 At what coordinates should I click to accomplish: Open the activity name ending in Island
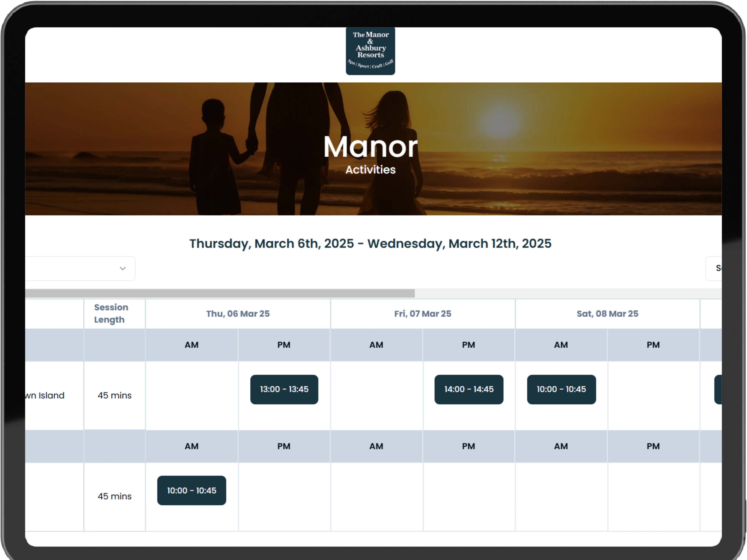45,395
